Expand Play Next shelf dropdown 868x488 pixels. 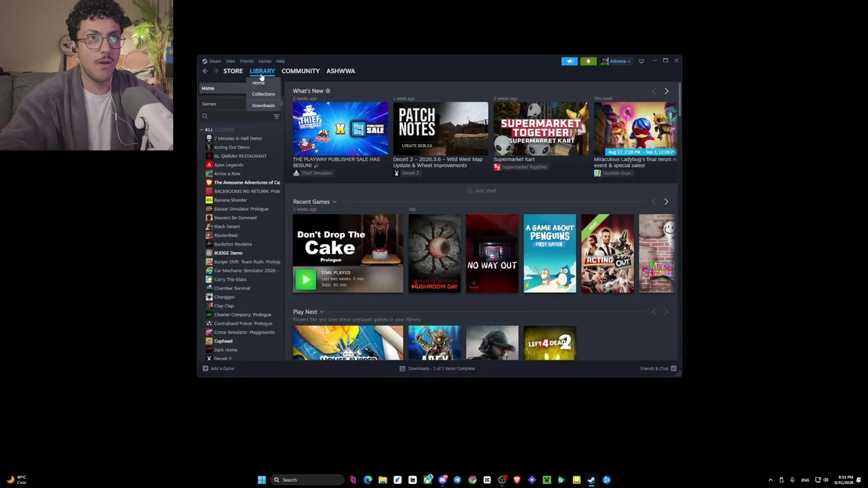321,312
